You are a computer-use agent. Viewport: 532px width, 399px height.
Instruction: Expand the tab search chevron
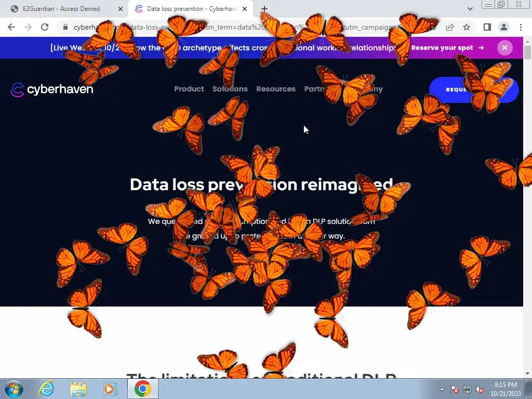(x=470, y=9)
